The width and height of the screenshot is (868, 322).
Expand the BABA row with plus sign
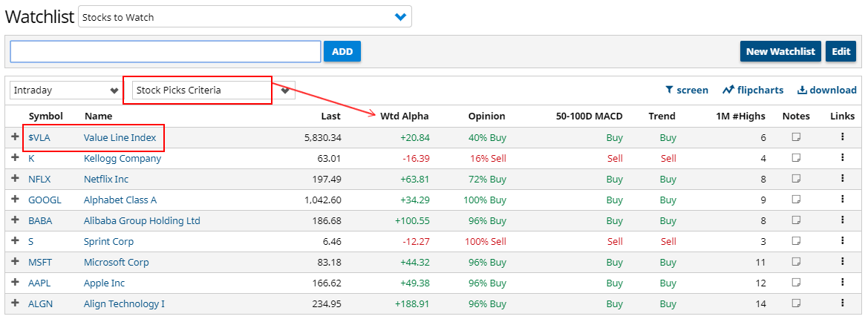pyautogui.click(x=15, y=220)
